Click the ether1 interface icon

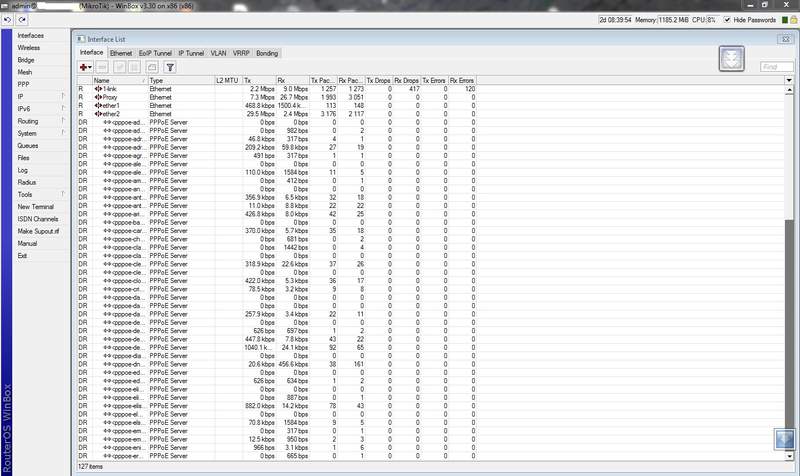tap(98, 106)
